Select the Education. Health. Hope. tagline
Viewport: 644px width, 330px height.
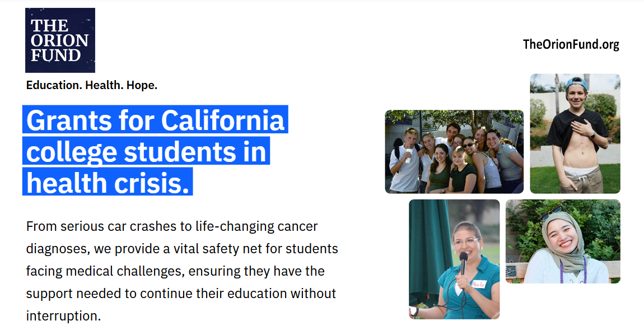point(92,86)
